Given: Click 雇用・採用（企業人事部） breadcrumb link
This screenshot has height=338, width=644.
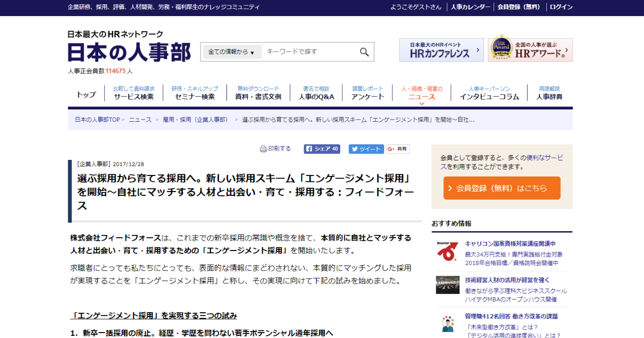Looking at the screenshot, I should [x=195, y=120].
